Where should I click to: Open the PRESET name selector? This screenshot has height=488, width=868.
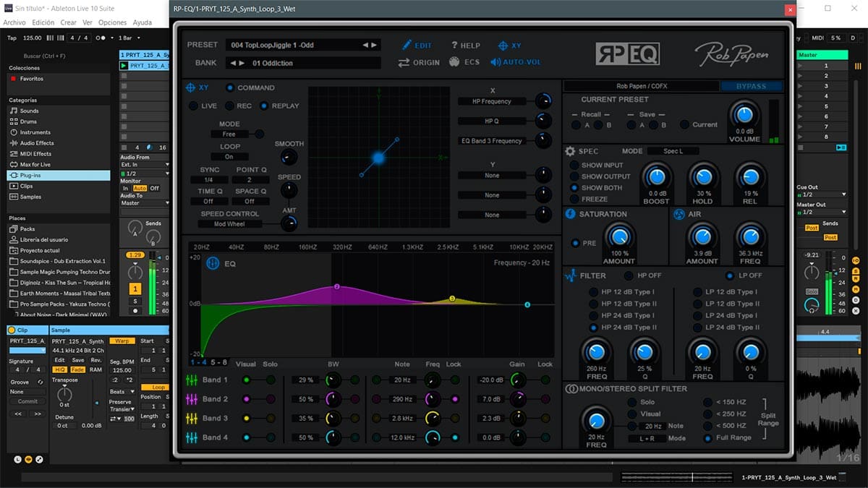click(302, 45)
